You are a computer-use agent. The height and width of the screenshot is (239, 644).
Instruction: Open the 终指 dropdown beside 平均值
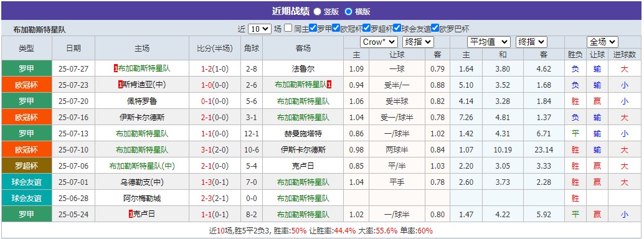tap(531, 42)
